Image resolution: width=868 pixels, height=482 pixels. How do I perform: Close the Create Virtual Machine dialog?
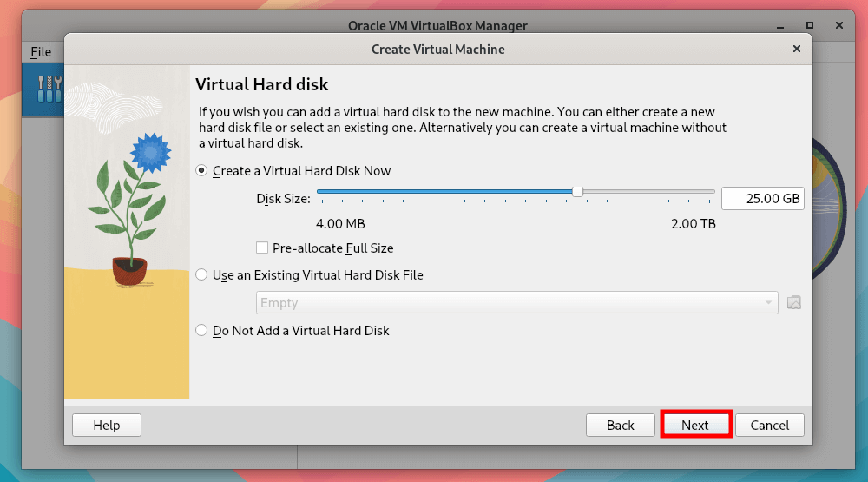click(x=797, y=50)
